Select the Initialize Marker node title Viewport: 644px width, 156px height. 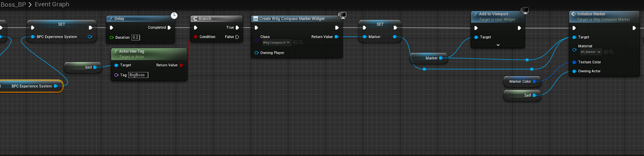click(591, 14)
